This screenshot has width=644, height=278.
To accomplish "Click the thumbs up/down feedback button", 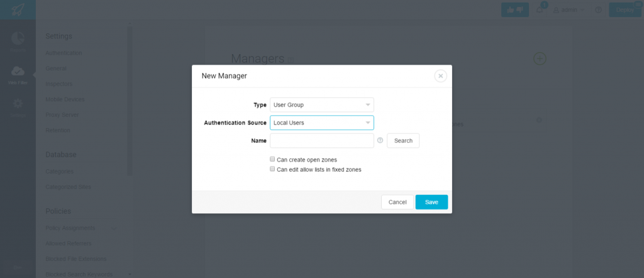I will (515, 10).
